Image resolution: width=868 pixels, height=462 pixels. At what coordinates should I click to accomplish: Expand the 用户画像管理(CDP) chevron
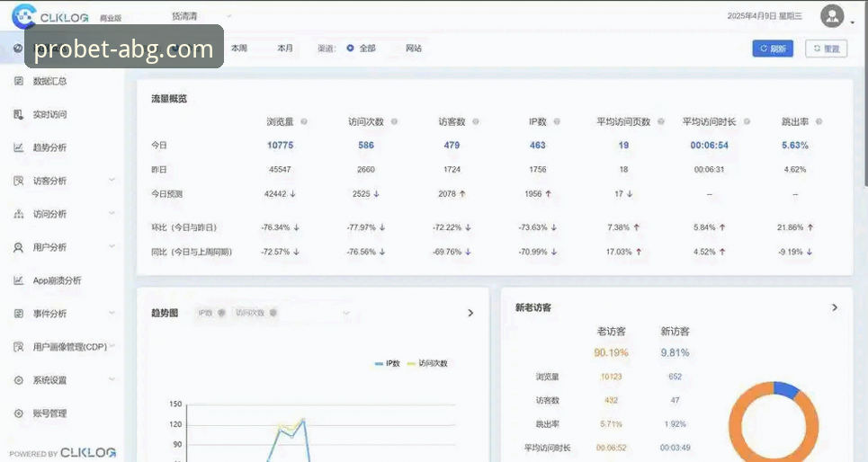[x=112, y=346]
